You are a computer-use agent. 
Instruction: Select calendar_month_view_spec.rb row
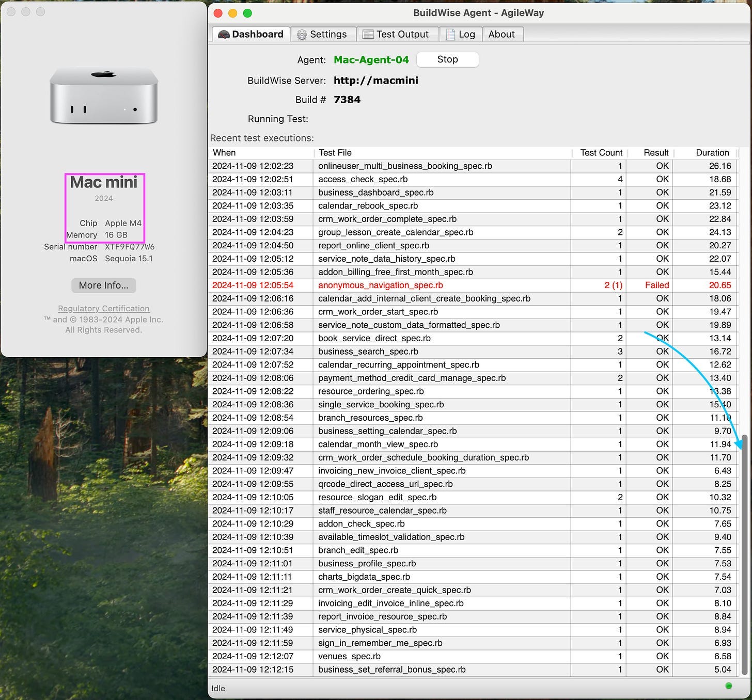(x=473, y=444)
